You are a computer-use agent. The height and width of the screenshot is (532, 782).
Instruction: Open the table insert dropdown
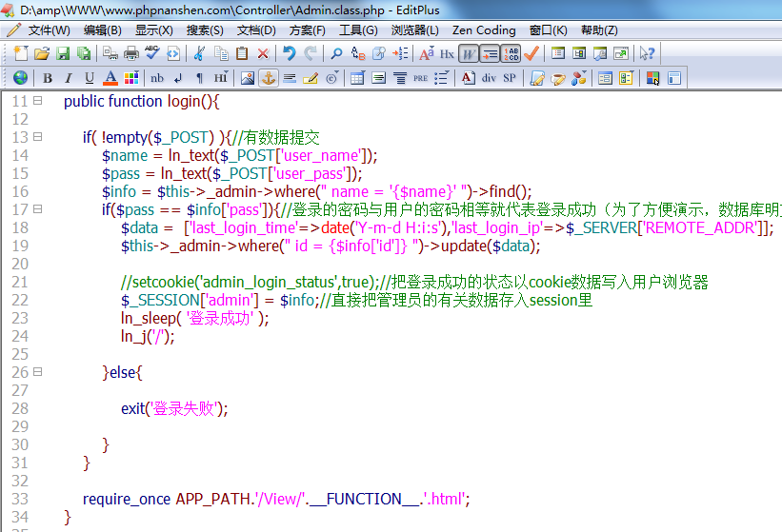click(x=357, y=78)
